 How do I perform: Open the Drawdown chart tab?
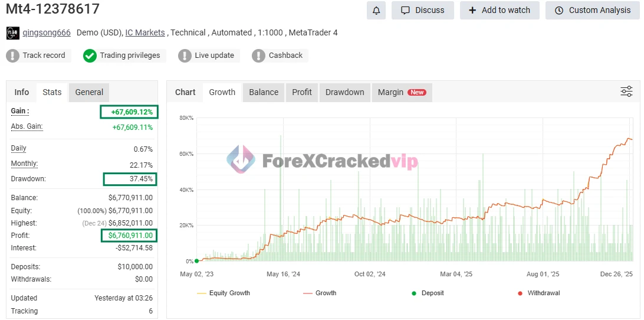[x=344, y=92]
